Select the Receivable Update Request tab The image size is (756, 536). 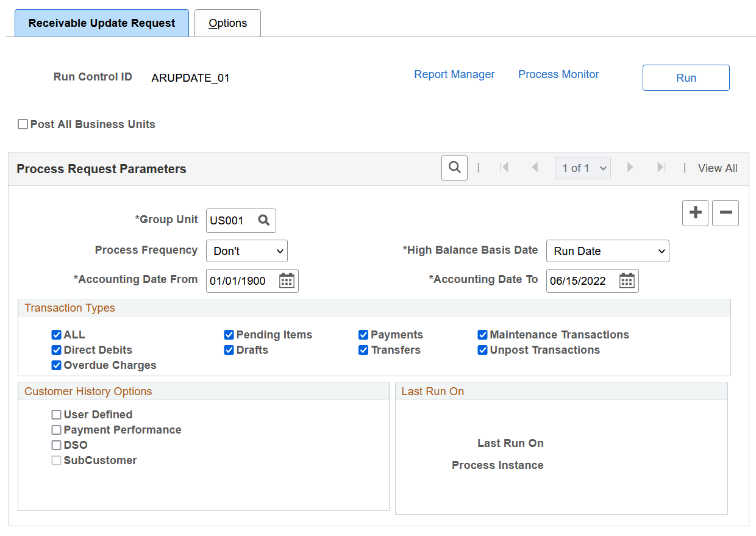pos(101,23)
